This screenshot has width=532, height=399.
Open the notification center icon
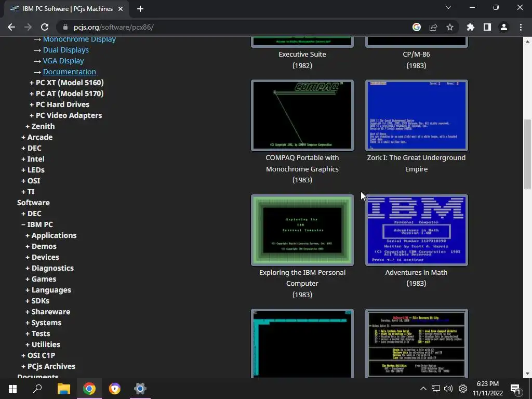516,389
